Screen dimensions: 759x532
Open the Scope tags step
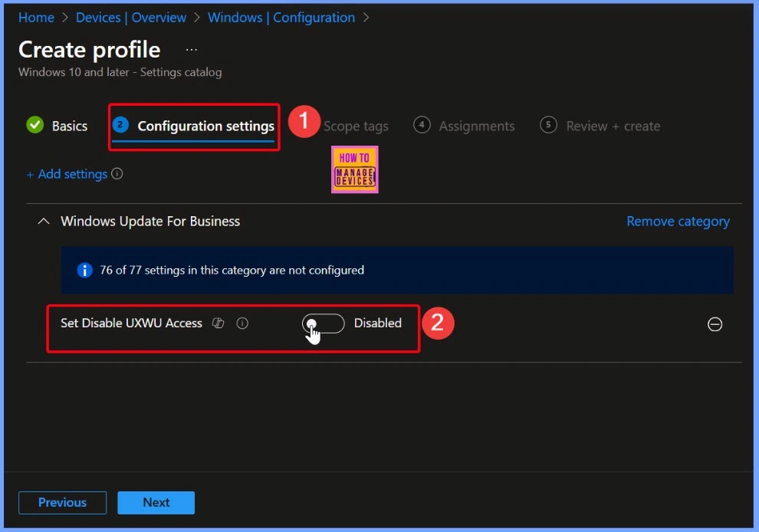click(x=356, y=126)
